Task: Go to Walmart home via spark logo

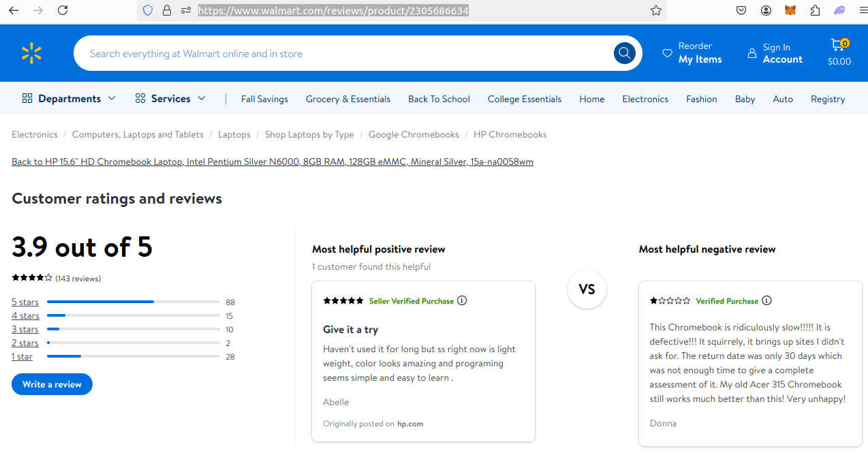Action: click(31, 53)
